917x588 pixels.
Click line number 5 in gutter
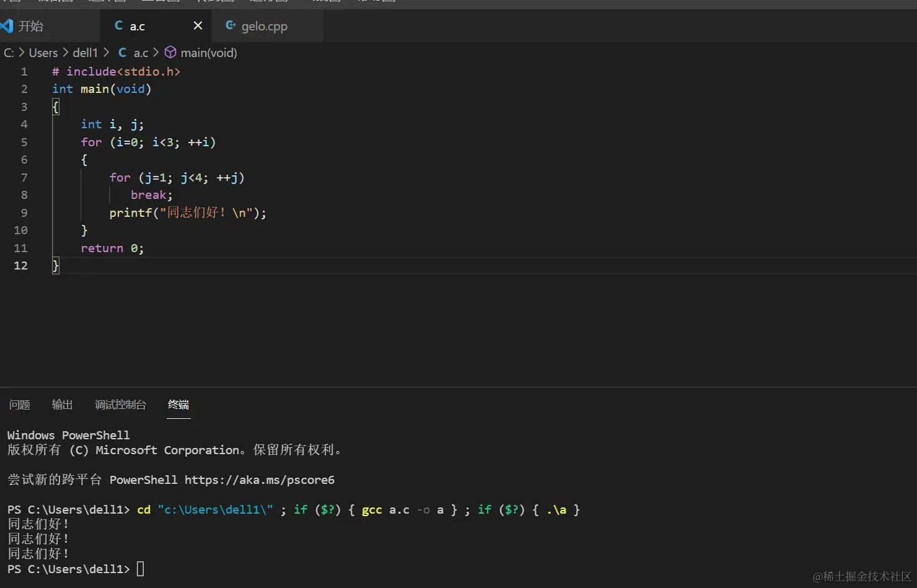24,142
